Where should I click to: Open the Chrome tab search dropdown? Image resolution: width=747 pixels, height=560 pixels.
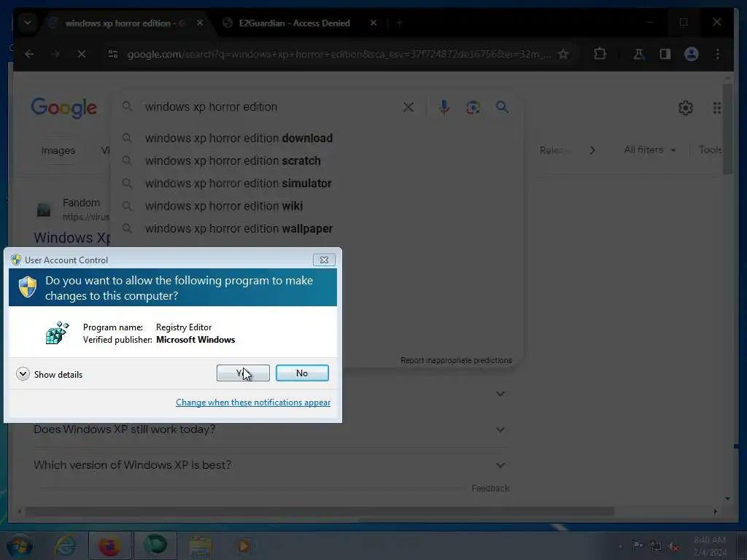[28, 23]
